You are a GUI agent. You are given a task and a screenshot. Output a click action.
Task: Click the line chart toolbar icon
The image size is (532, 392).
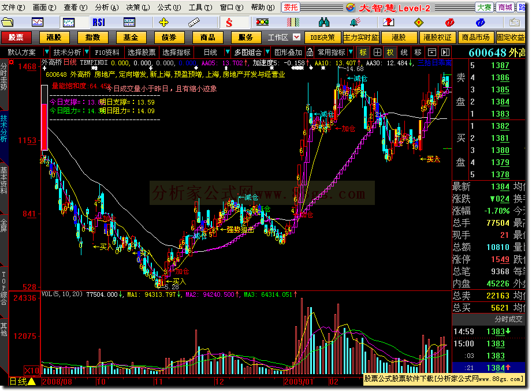coord(38,23)
